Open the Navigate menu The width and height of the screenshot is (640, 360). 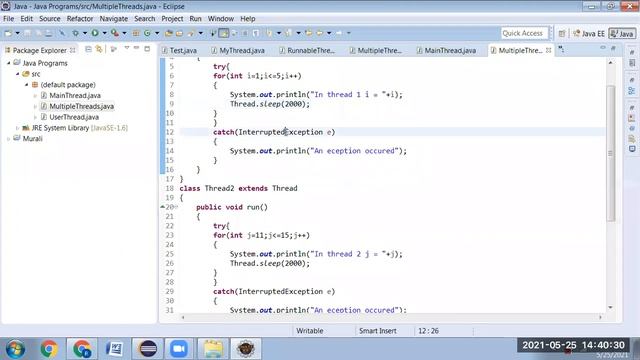click(x=113, y=19)
